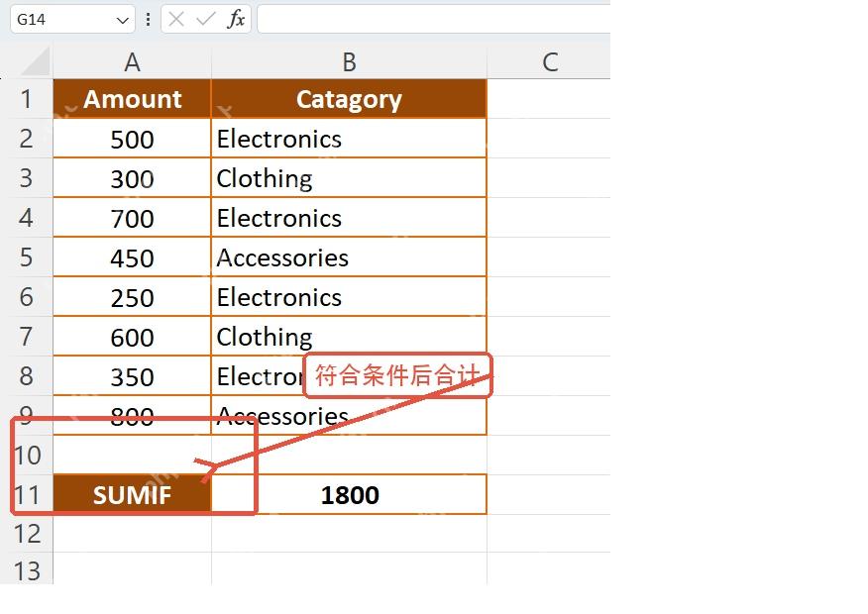Click the Name Box showing G14
Image resolution: width=868 pixels, height=614 pixels.
(x=72, y=20)
